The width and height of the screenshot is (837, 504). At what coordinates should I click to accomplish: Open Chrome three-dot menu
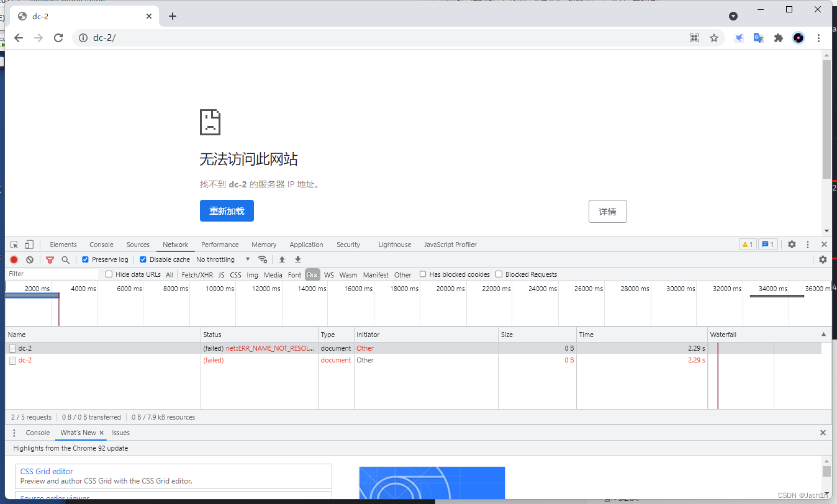[818, 38]
